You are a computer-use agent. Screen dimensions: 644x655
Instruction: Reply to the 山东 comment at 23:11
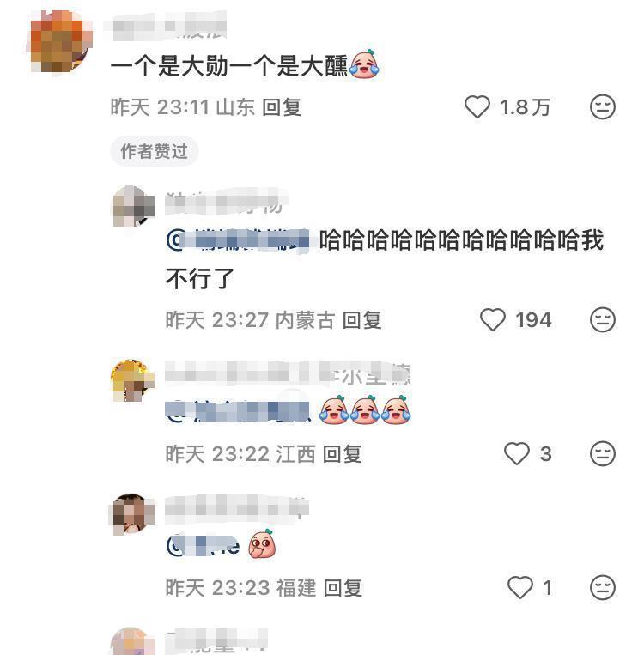tap(282, 107)
